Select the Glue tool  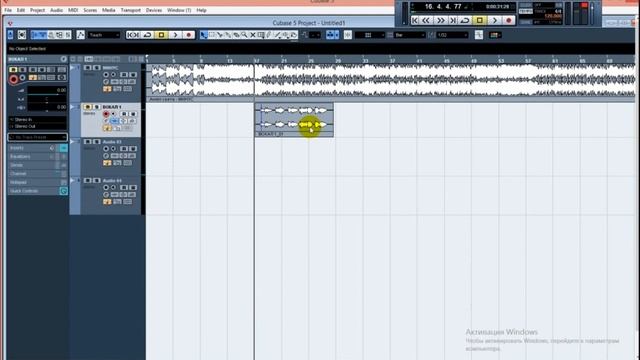click(x=228, y=35)
